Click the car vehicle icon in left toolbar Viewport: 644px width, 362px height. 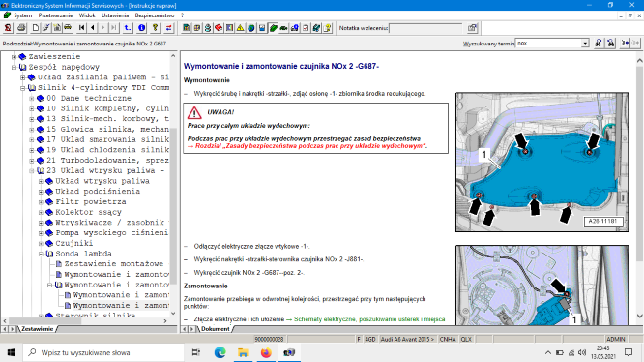click(x=68, y=28)
